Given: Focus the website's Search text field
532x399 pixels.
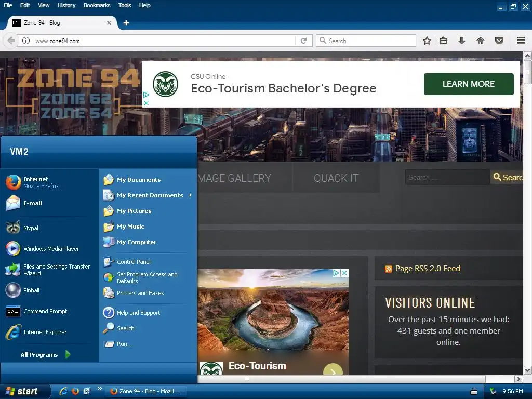Looking at the screenshot, I should pos(447,177).
